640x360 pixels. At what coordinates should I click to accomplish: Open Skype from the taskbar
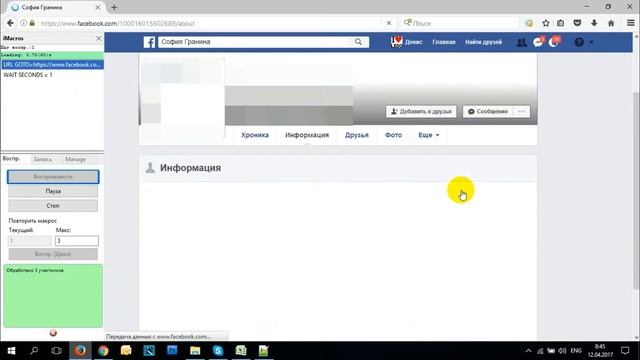pos(218,351)
